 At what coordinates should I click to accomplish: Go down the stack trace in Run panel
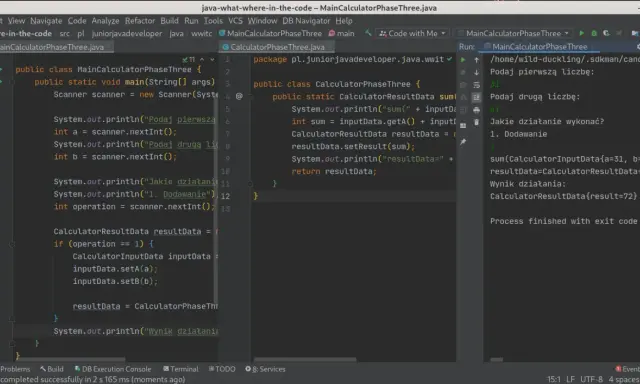[x=476, y=72]
